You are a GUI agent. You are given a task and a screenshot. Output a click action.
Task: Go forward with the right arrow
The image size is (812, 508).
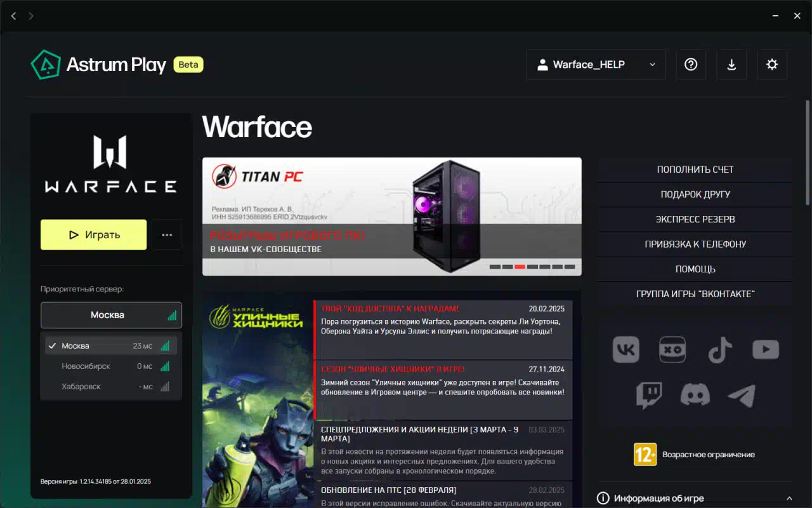coord(31,16)
